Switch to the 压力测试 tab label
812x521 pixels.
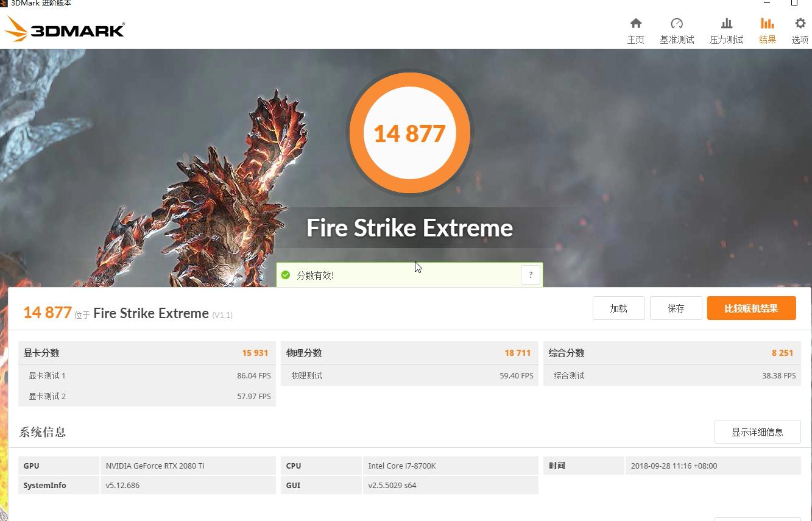click(x=726, y=40)
